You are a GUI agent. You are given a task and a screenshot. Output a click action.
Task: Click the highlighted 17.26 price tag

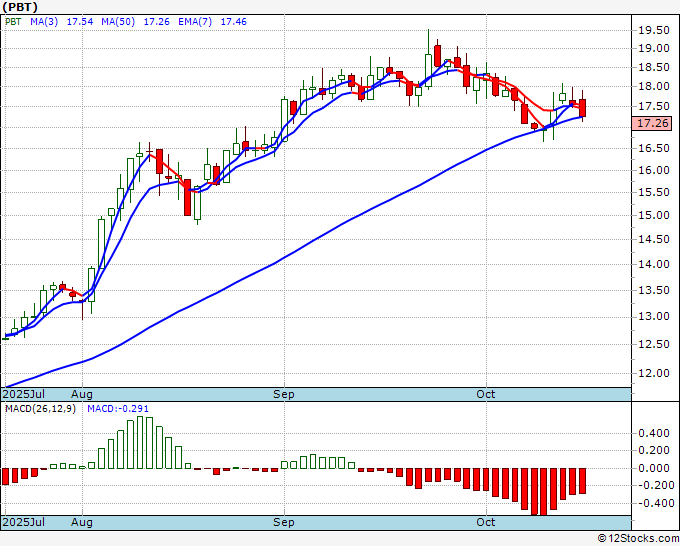pos(652,123)
